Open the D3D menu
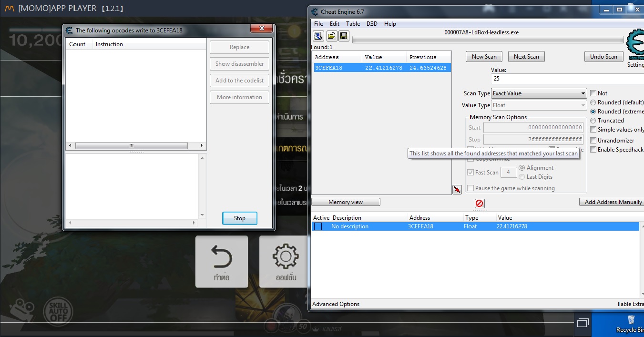 click(372, 24)
